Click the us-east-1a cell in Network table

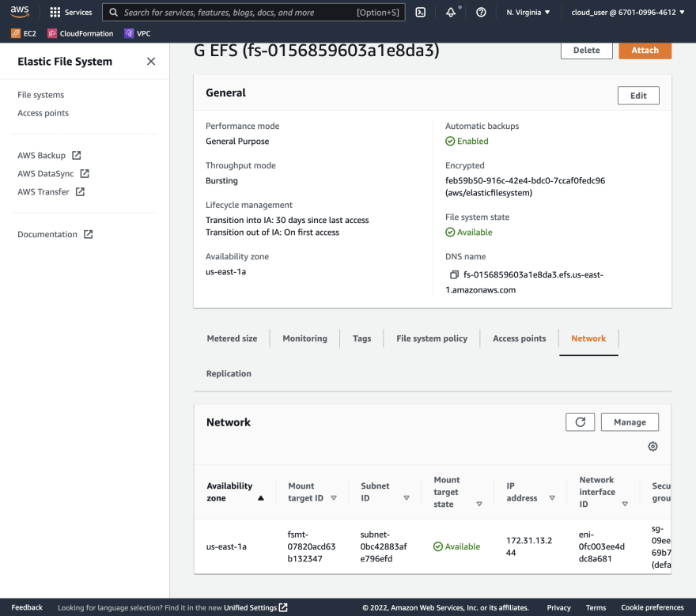(226, 546)
